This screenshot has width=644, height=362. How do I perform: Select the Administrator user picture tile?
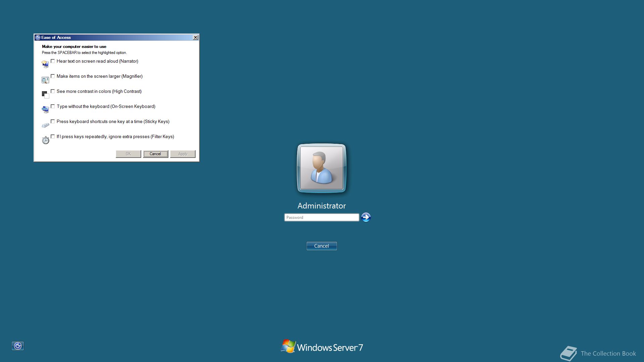pyautogui.click(x=322, y=168)
